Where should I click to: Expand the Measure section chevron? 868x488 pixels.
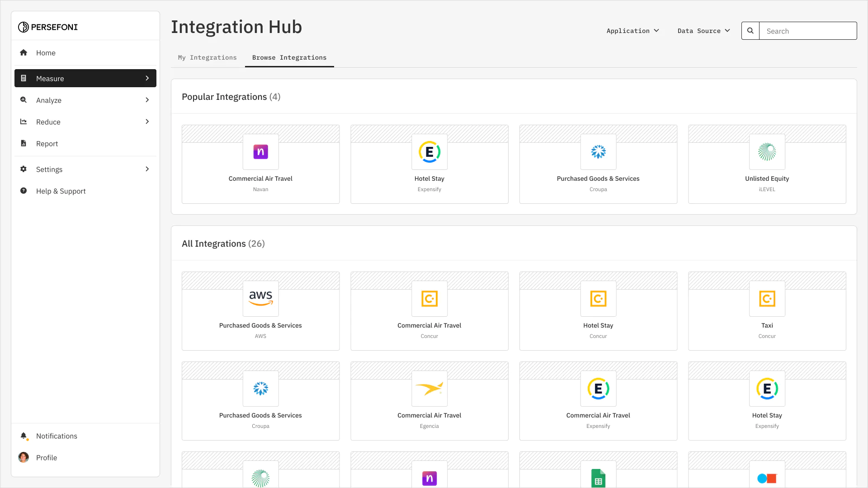[147, 78]
